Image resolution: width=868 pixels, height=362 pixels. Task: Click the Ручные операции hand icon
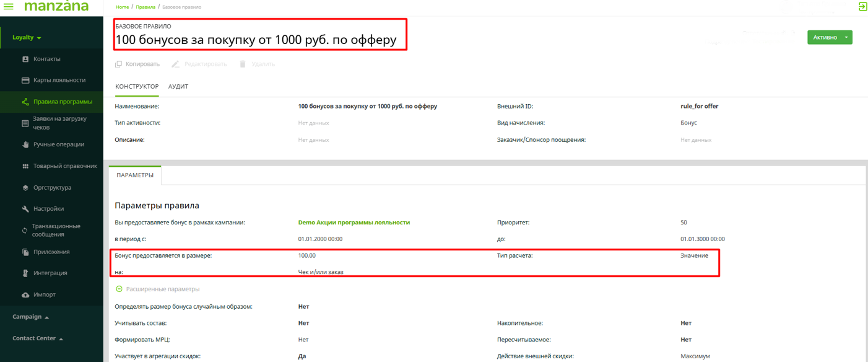point(25,144)
